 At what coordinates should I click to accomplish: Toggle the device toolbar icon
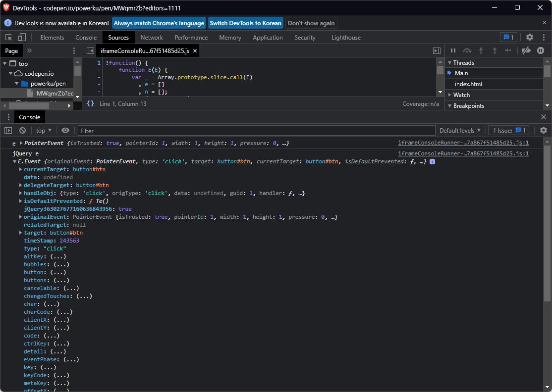[x=22, y=38]
